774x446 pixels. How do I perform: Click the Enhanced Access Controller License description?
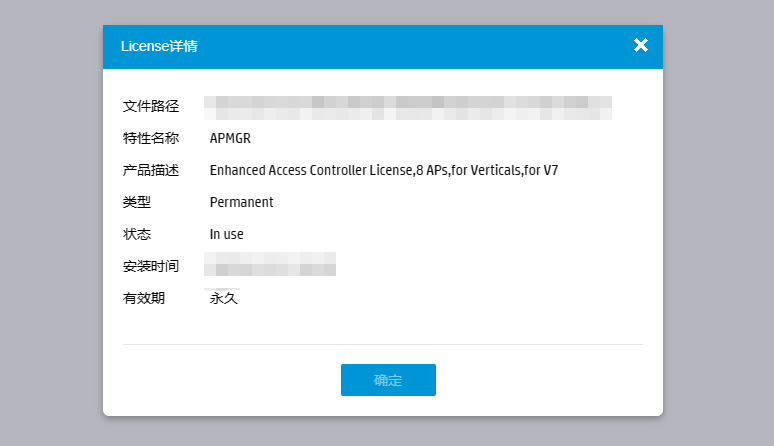[x=383, y=170]
